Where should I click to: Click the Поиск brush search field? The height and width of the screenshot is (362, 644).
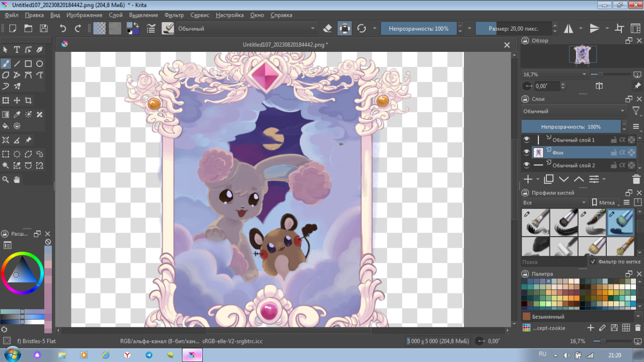click(x=553, y=262)
